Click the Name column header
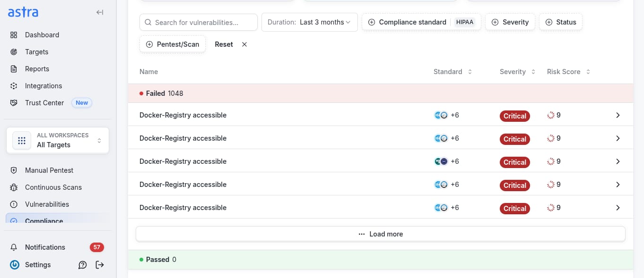644x278 pixels. tap(148, 72)
